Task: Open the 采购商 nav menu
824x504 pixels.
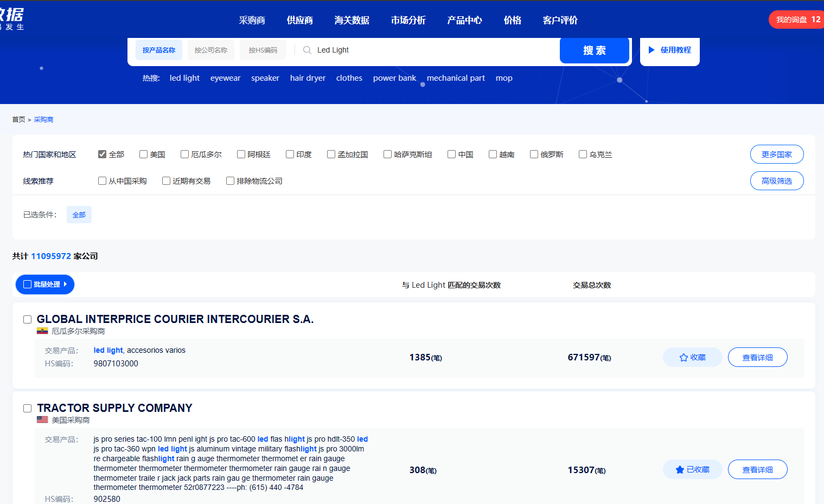Action: (x=252, y=20)
